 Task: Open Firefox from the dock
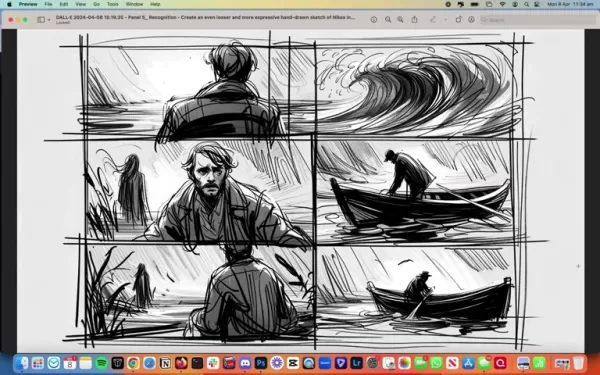click(181, 363)
